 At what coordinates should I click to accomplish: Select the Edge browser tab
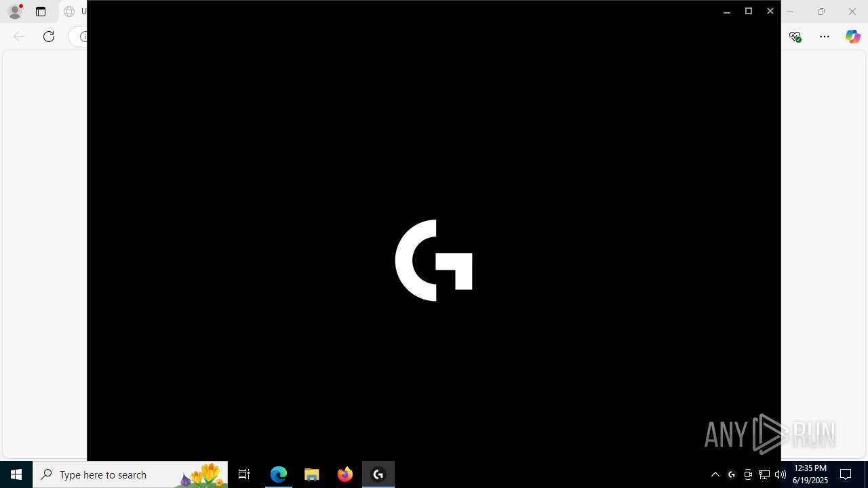click(x=73, y=12)
